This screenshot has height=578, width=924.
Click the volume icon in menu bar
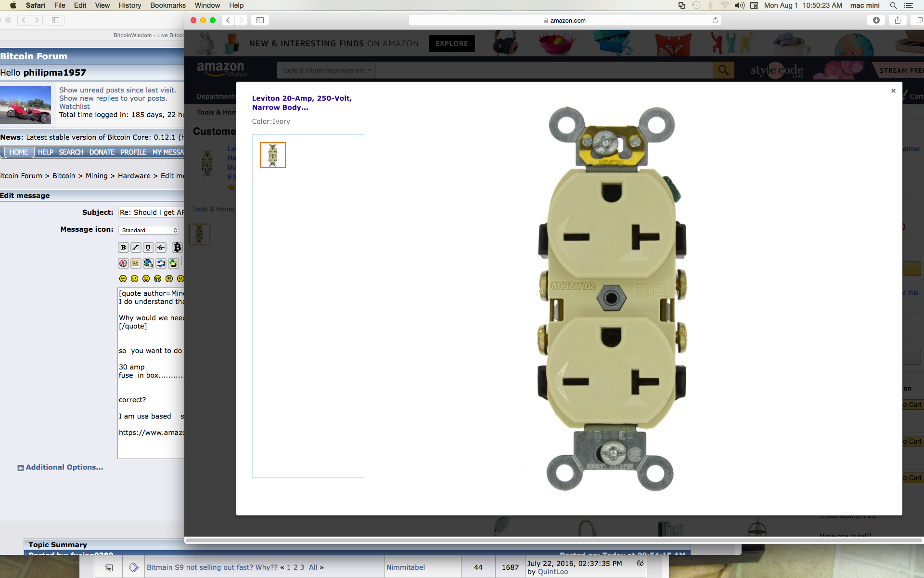tap(740, 5)
